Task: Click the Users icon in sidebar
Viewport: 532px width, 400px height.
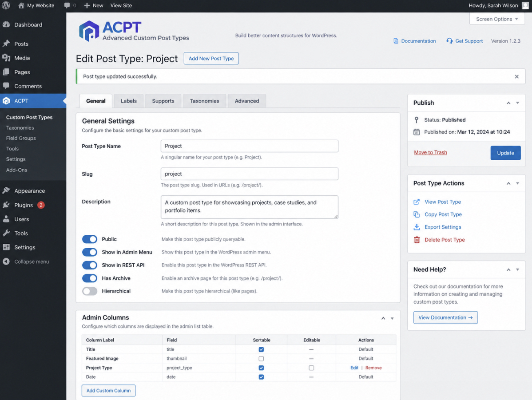Action: point(6,219)
